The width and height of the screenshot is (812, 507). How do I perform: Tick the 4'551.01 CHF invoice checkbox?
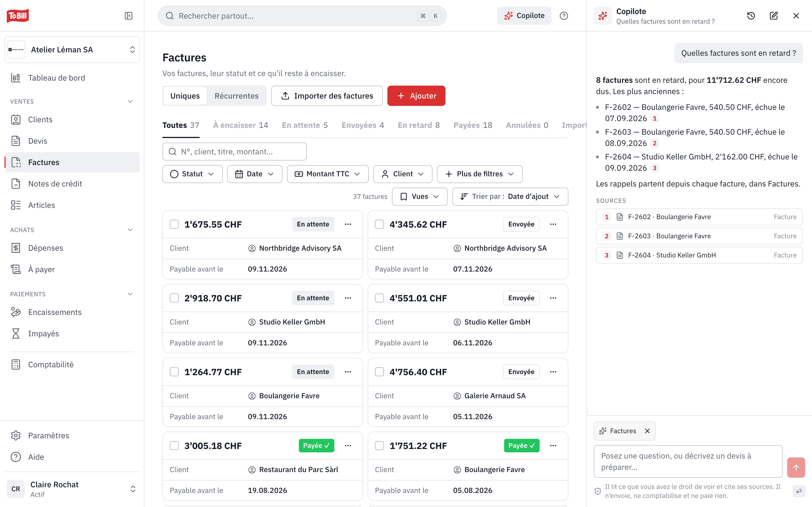click(379, 298)
